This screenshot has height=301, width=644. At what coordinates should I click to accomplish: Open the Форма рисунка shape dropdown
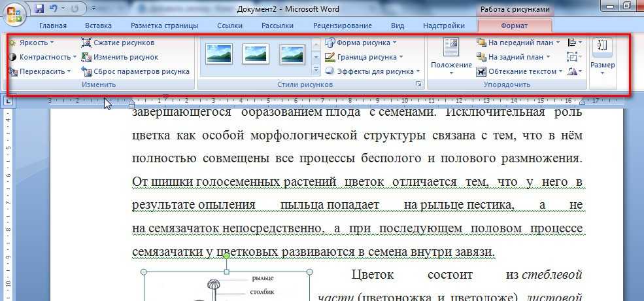pyautogui.click(x=361, y=43)
